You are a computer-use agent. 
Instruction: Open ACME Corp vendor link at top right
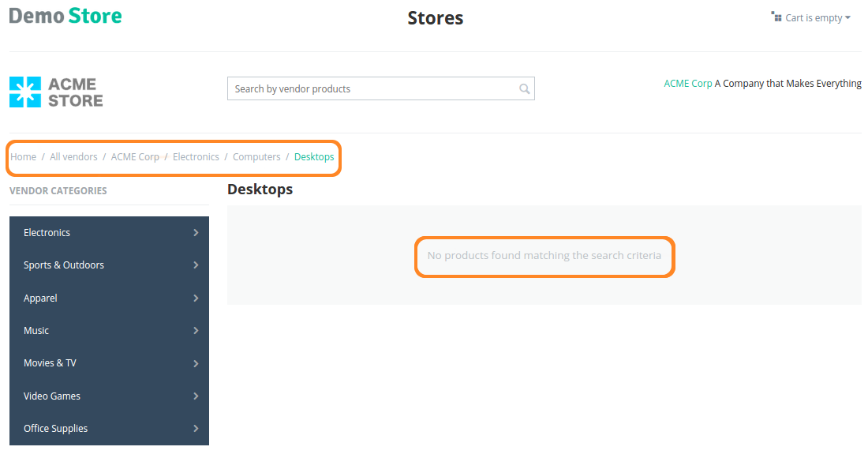click(x=687, y=83)
